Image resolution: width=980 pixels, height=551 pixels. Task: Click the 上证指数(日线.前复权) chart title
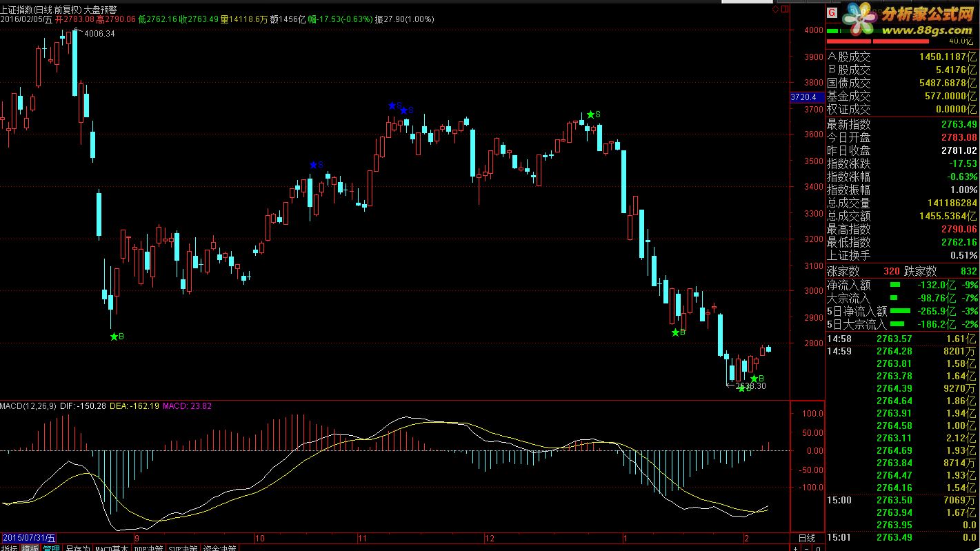[x=41, y=10]
